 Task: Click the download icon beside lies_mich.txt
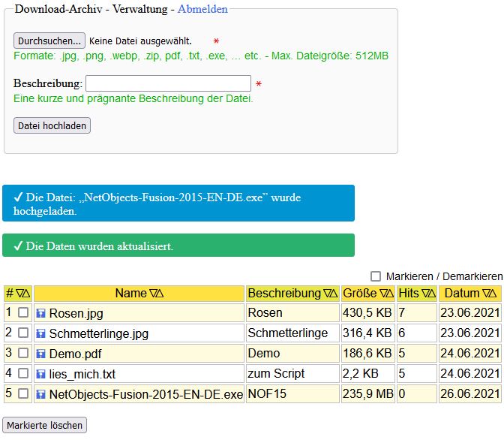point(41,373)
